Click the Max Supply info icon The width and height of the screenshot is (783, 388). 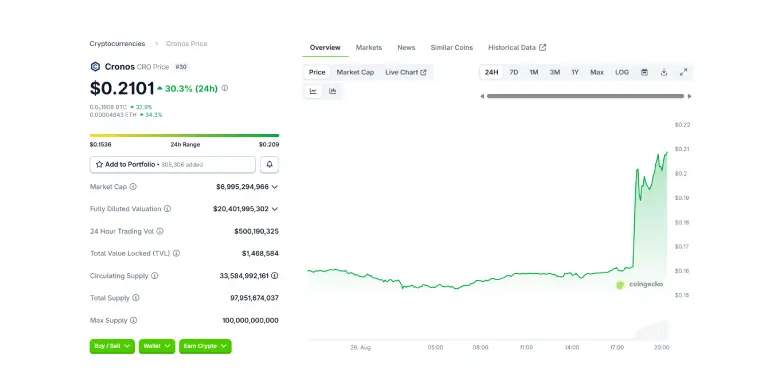pos(133,320)
